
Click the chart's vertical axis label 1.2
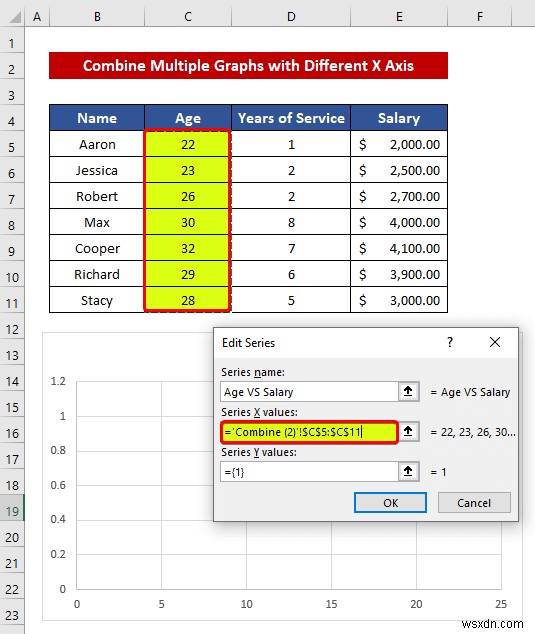coord(58,381)
